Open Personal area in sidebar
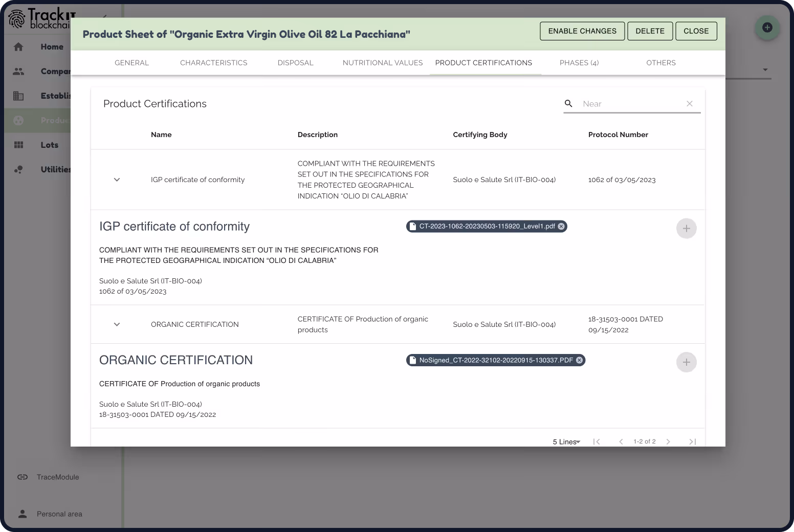794x532 pixels. click(x=59, y=514)
